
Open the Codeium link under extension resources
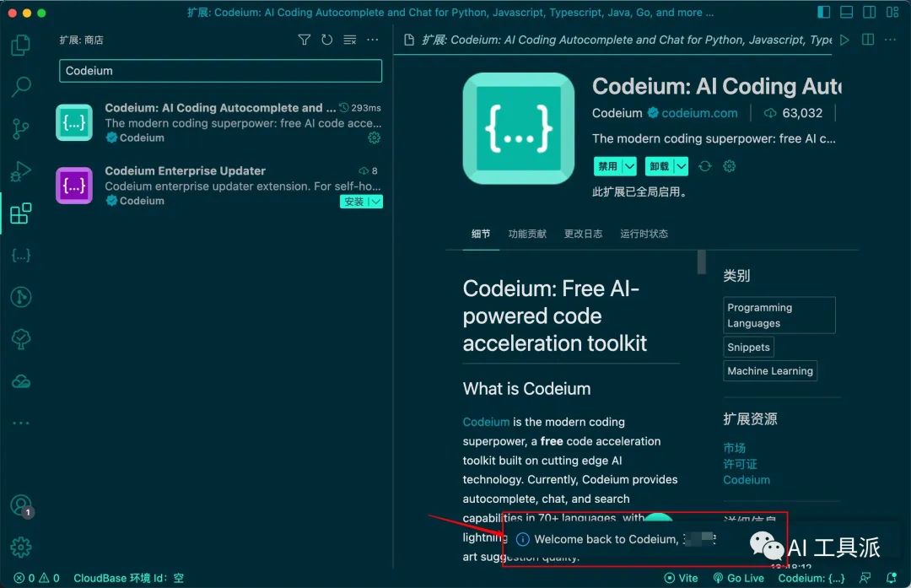coord(747,480)
